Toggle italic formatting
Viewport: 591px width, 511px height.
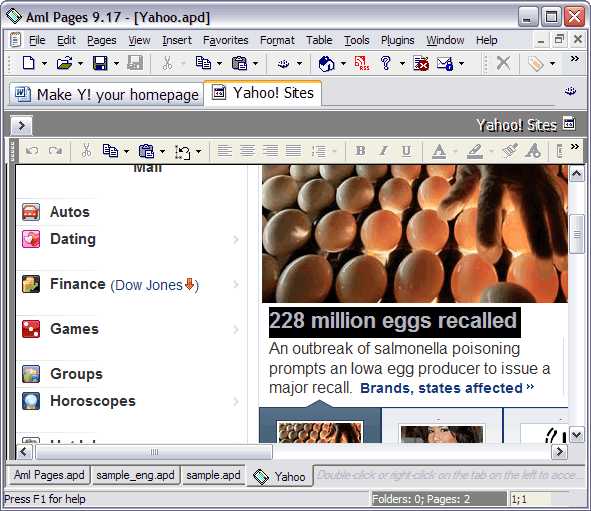(x=383, y=151)
